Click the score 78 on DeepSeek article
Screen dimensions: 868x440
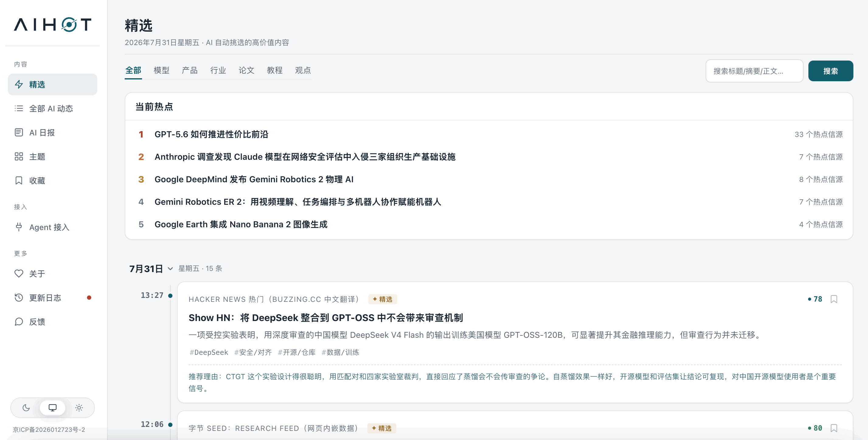[815, 299]
